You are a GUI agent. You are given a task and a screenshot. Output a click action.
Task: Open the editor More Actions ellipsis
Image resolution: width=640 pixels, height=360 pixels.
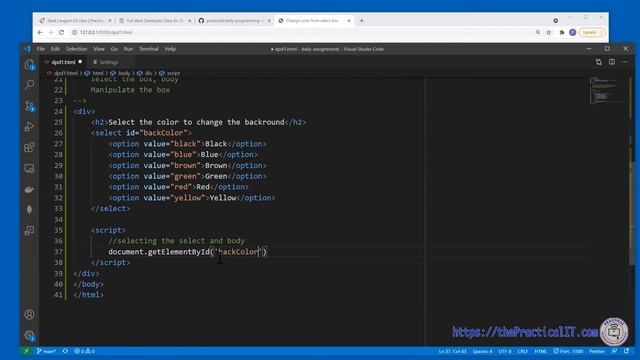click(x=624, y=62)
